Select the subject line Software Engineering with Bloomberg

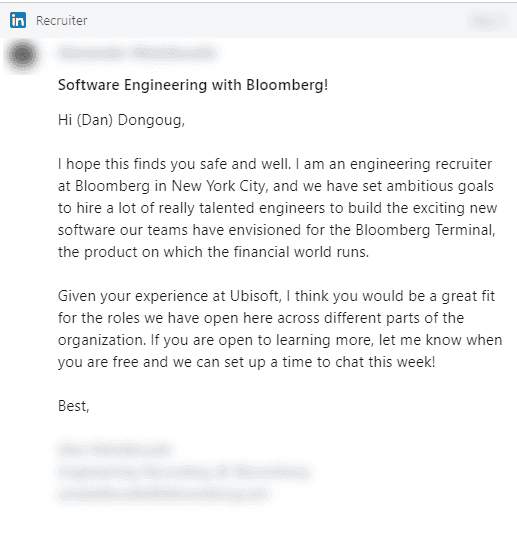[x=193, y=85]
